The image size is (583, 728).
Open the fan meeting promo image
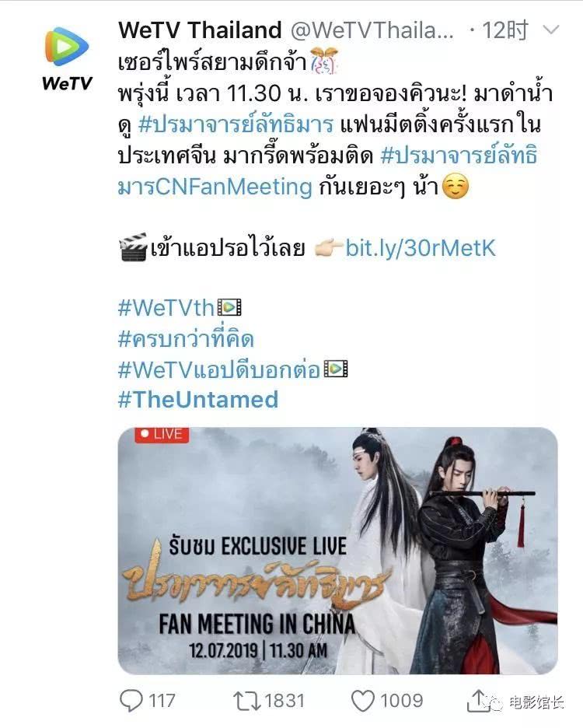coord(337,551)
